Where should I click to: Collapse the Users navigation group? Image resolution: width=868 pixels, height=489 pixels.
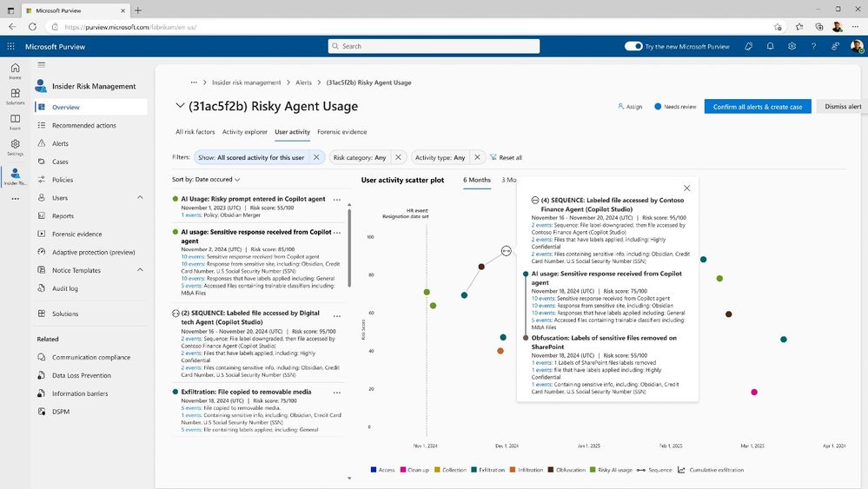(x=140, y=197)
